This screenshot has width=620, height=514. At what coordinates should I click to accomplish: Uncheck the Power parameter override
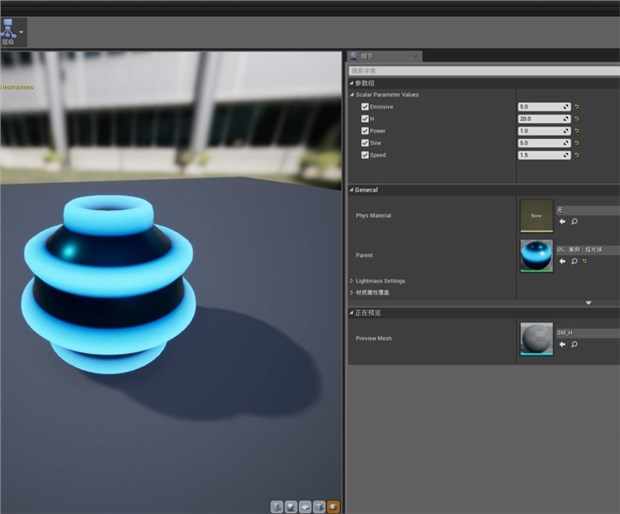point(365,131)
